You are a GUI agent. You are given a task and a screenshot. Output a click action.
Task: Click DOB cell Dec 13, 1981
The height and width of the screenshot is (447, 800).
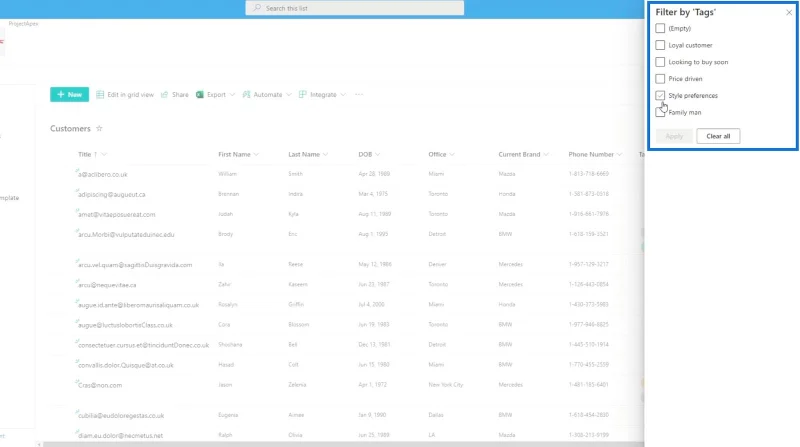coord(374,344)
